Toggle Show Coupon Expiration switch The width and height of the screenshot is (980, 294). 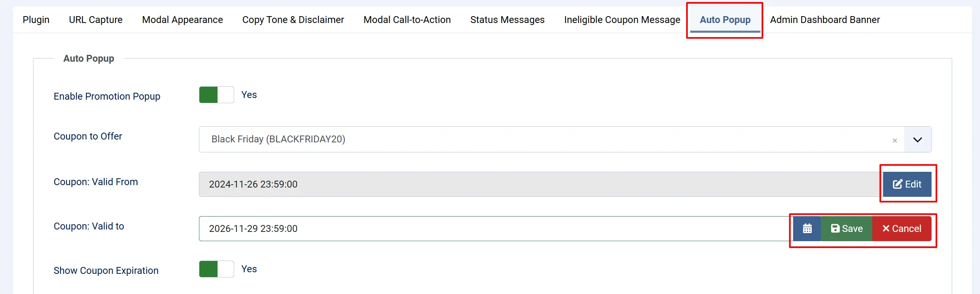[216, 269]
